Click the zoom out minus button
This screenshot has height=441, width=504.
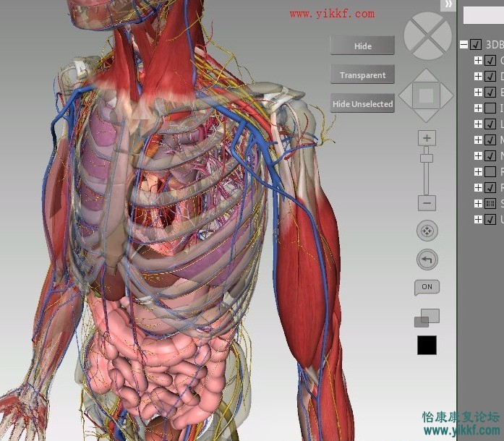427,203
